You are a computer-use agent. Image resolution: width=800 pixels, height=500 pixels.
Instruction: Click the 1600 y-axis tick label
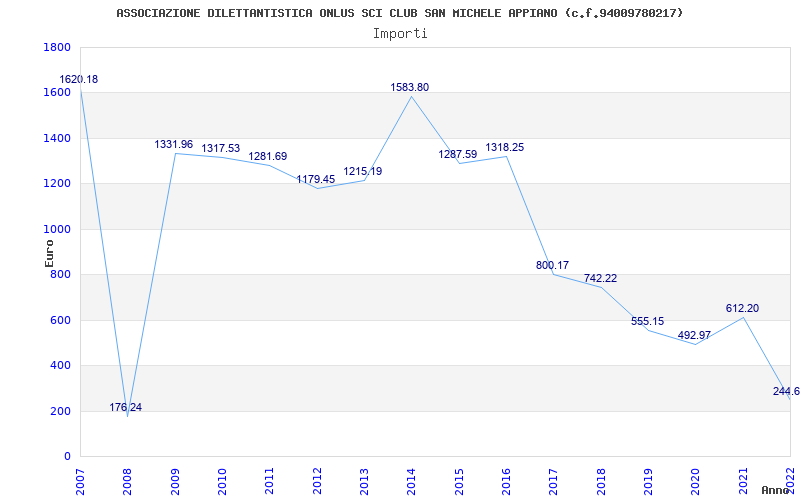(x=57, y=93)
